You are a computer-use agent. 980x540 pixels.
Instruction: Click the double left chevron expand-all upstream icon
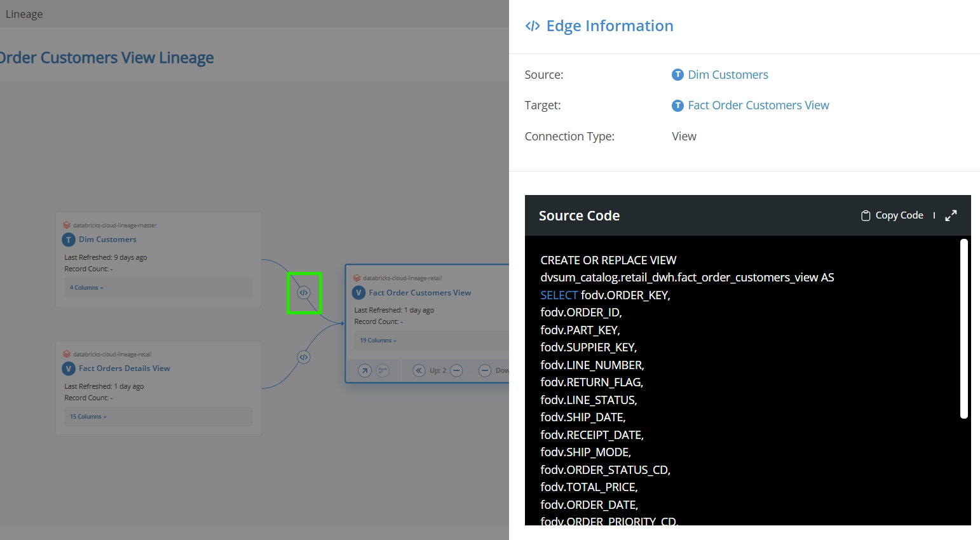click(419, 370)
